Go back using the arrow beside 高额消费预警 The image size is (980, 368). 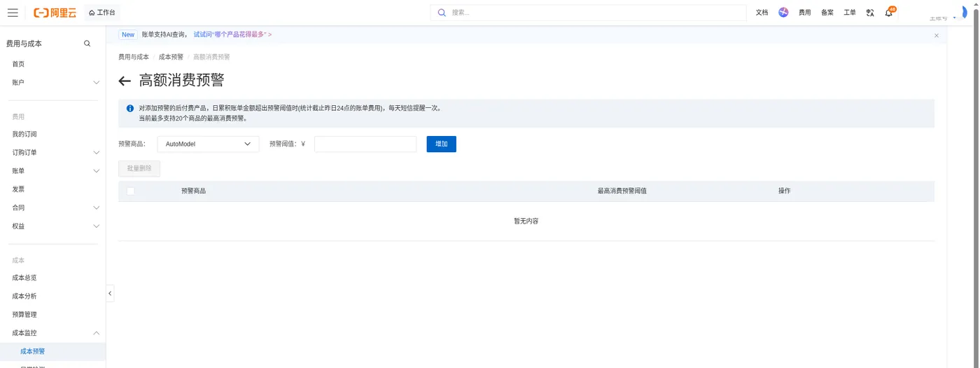[x=125, y=81]
